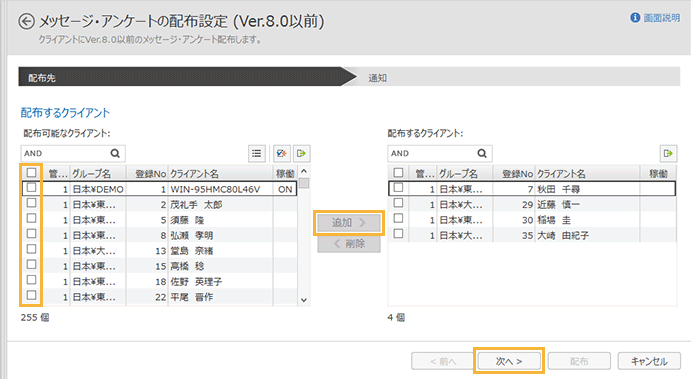Image resolution: width=691 pixels, height=379 pixels.
Task: Select client name 近藤 慎一
Action: click(559, 204)
